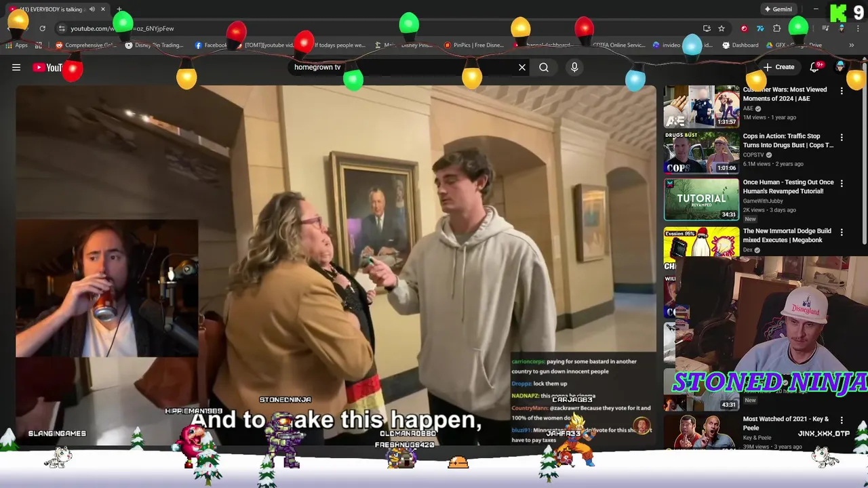Open 'Customer Wars: Most Viewed Moments' thumbnail
Viewport: 868px width, 488px height.
pos(701,106)
